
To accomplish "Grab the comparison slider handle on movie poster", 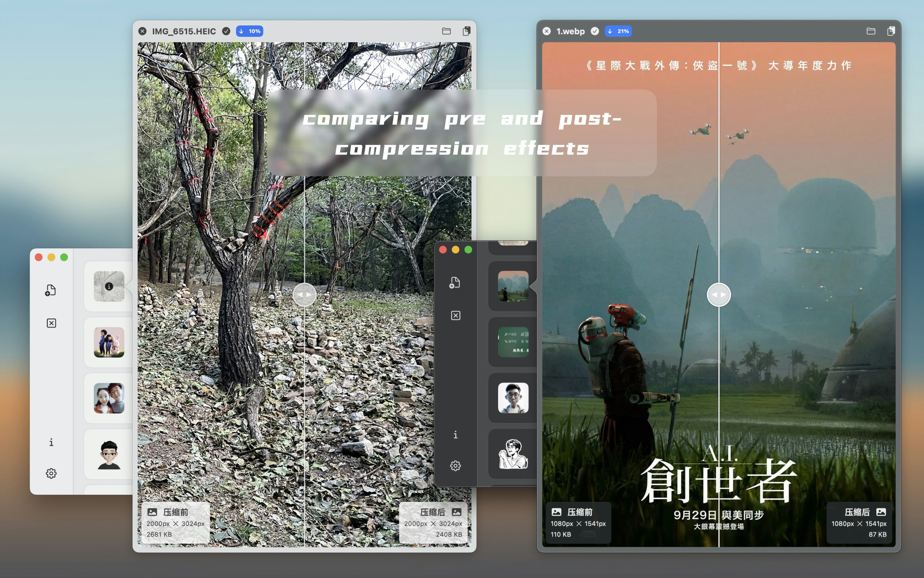I will coord(719,295).
